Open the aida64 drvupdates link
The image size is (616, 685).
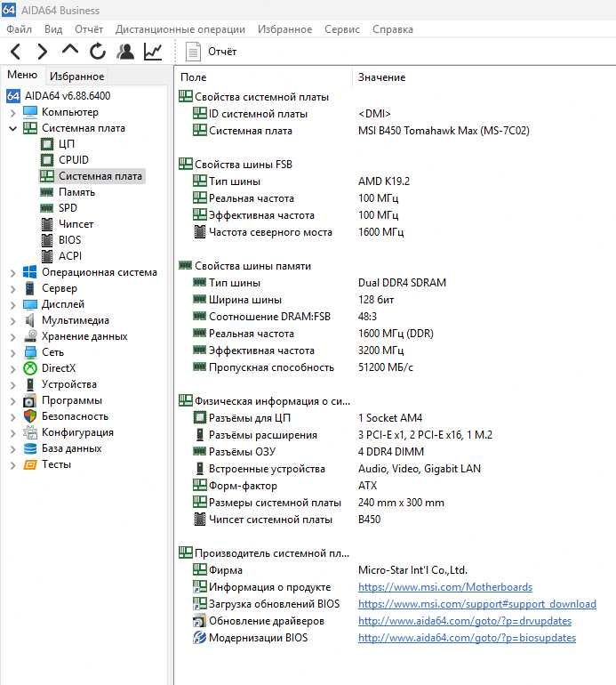pos(465,621)
